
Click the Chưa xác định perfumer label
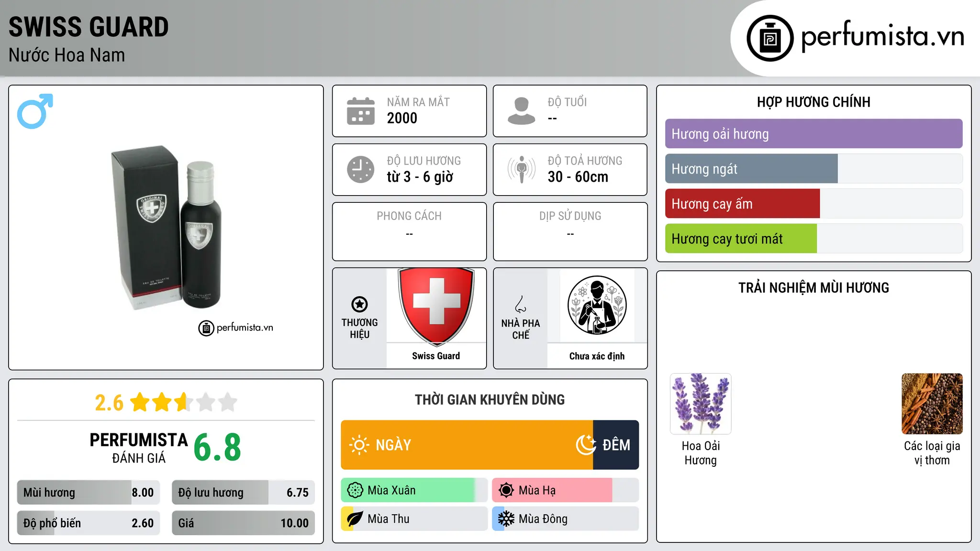point(597,356)
